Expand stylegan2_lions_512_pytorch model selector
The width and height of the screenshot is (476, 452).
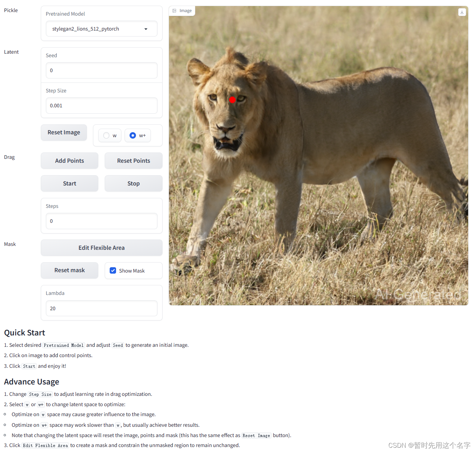point(102,29)
